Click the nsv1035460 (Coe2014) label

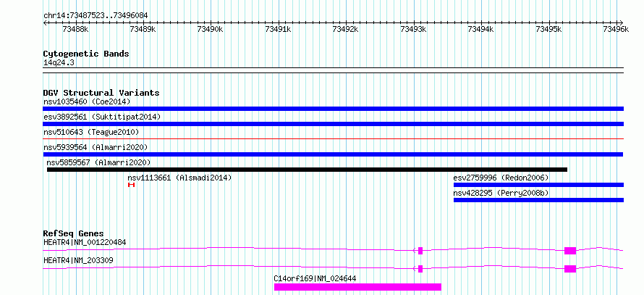(87, 101)
